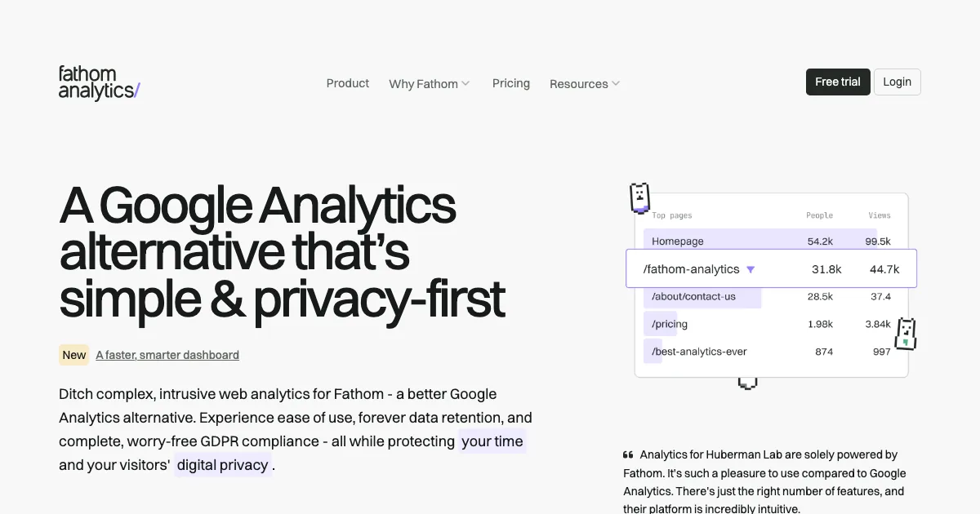Click pixel mascot beside the /pricing row
The width and height of the screenshot is (980, 514).
(905, 334)
